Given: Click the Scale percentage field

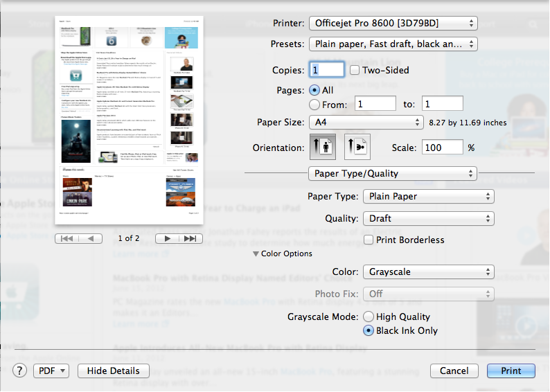Looking at the screenshot, I should 443,148.
